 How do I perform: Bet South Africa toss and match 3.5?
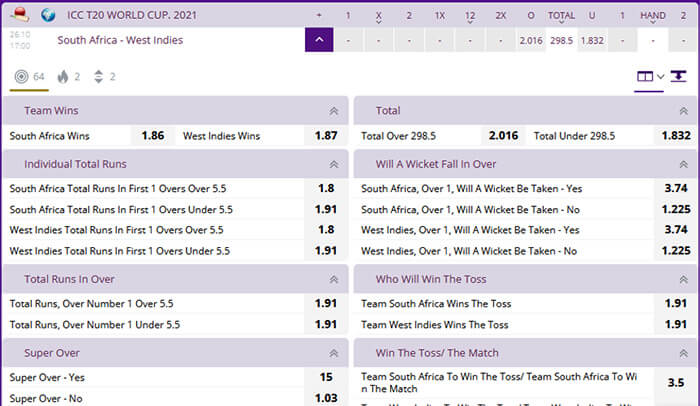[676, 383]
